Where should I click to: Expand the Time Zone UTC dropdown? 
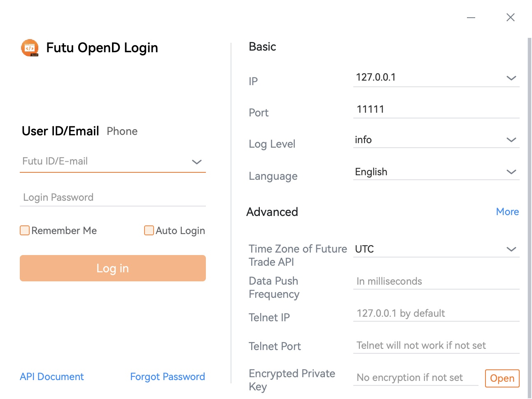pos(511,249)
